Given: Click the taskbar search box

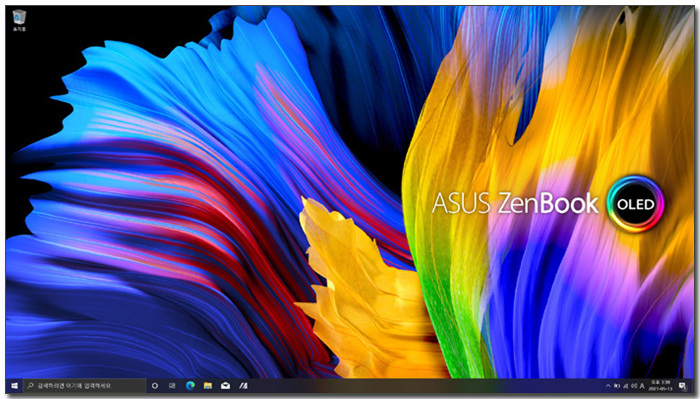Looking at the screenshot, I should pyautogui.click(x=85, y=386).
